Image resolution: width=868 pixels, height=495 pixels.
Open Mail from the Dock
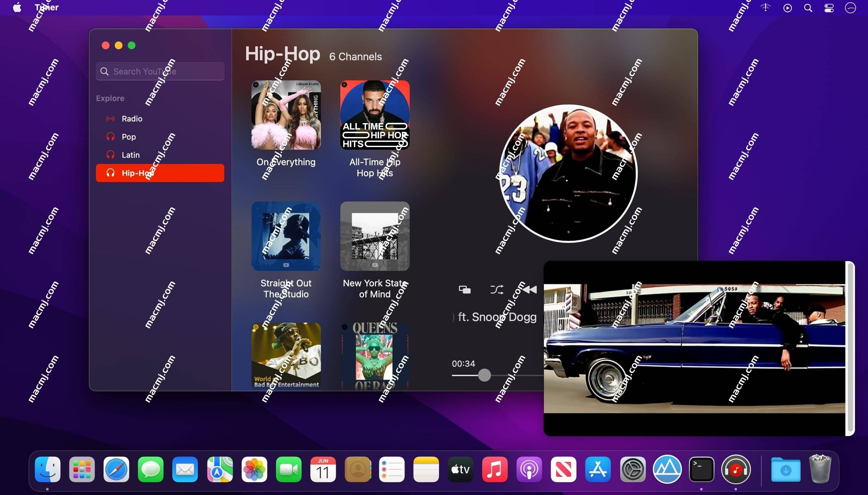(185, 469)
